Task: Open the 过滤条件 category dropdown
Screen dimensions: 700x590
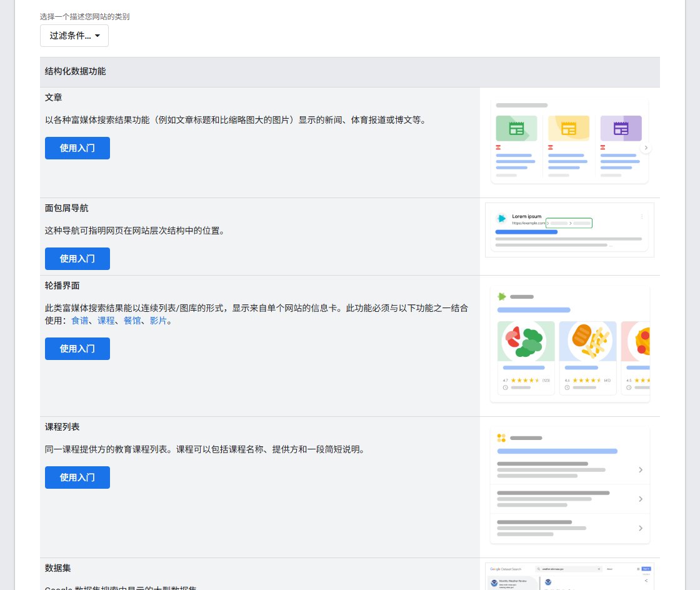Action: coord(74,36)
